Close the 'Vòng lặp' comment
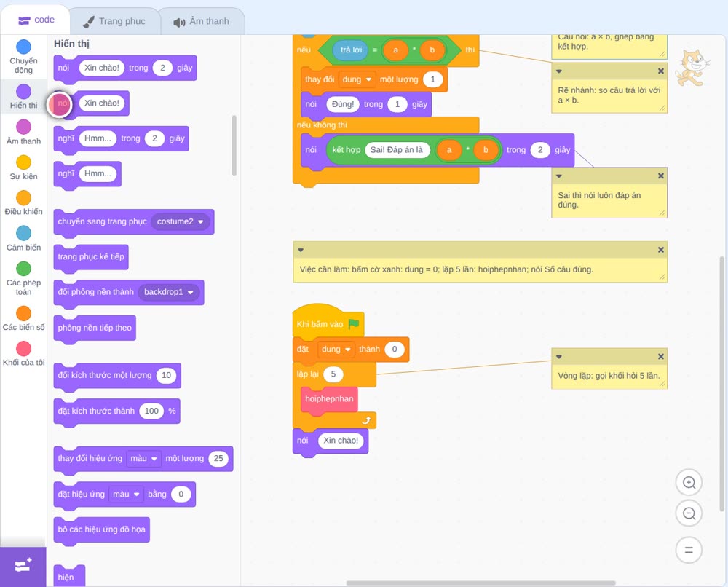Viewport: 728px width, 587px height. coord(661,357)
